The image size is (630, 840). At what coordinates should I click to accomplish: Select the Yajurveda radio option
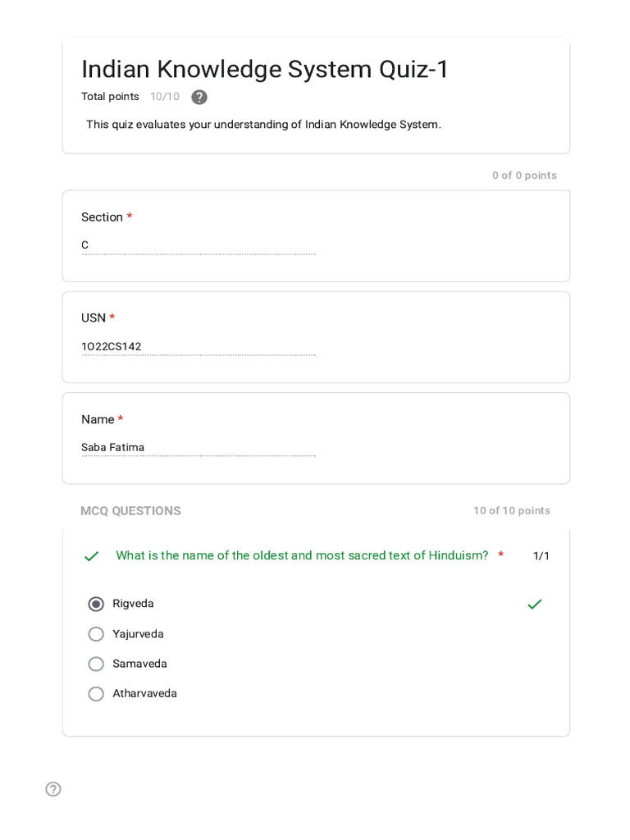96,634
